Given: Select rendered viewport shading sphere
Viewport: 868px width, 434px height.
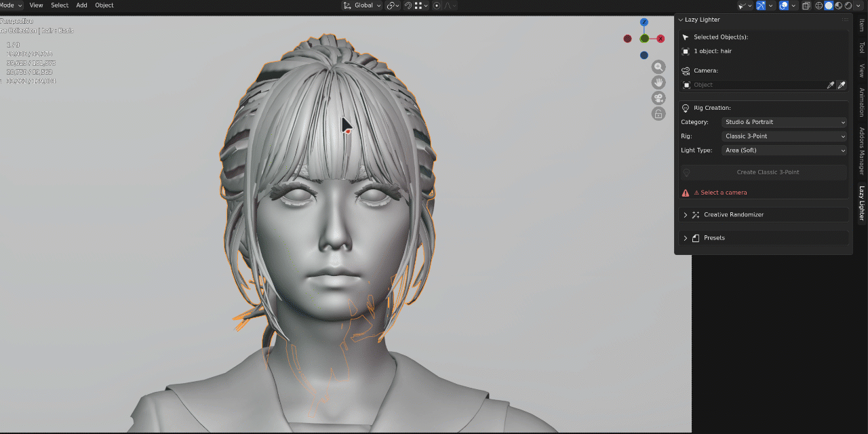Looking at the screenshot, I should (848, 5).
